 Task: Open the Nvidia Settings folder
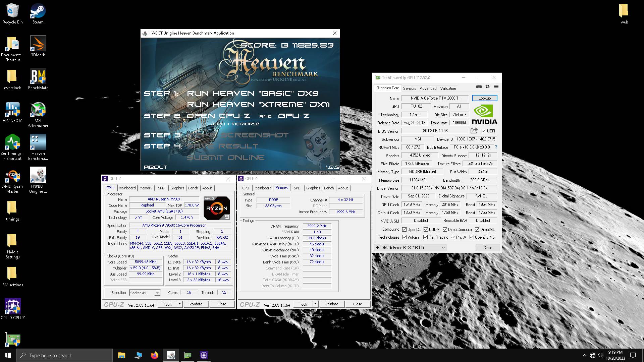12,246
